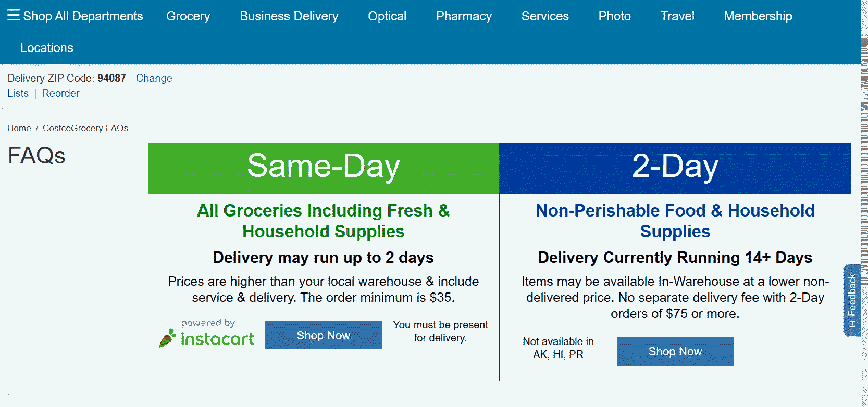This screenshot has width=868, height=407.
Task: Go to Home via breadcrumb
Action: [19, 128]
